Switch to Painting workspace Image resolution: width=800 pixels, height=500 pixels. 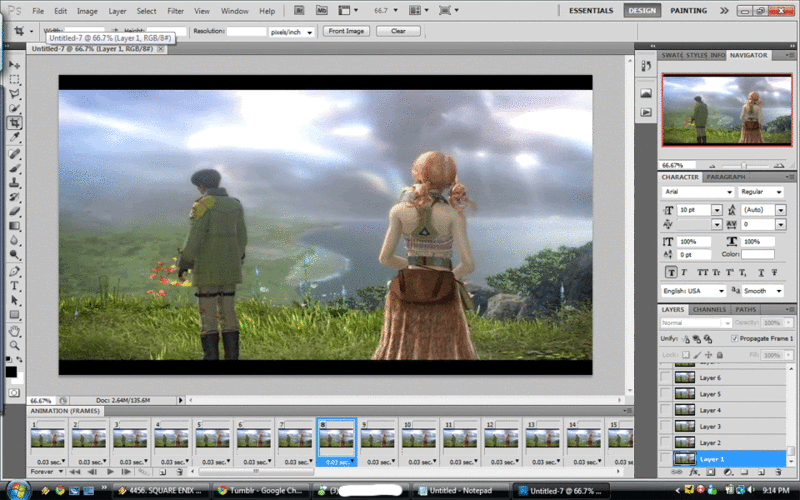click(688, 11)
